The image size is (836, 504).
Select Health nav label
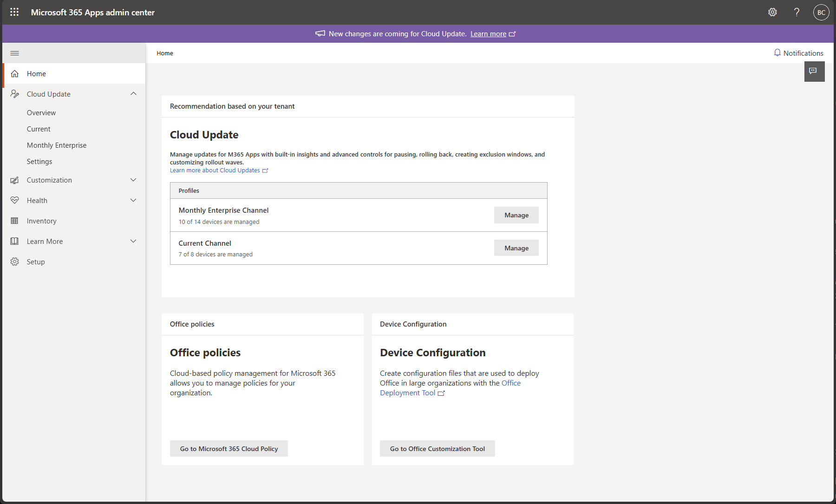[37, 201]
